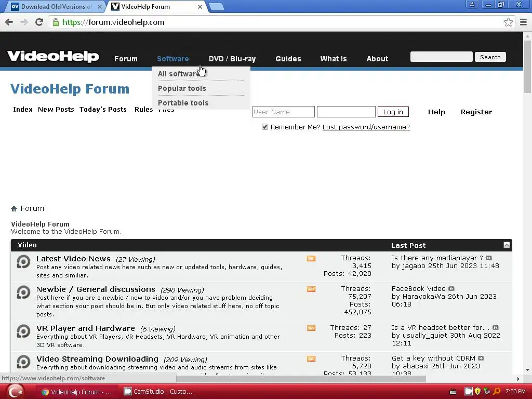Open the What Is nav menu
Screen dimensions: 532x399
tap(334, 59)
